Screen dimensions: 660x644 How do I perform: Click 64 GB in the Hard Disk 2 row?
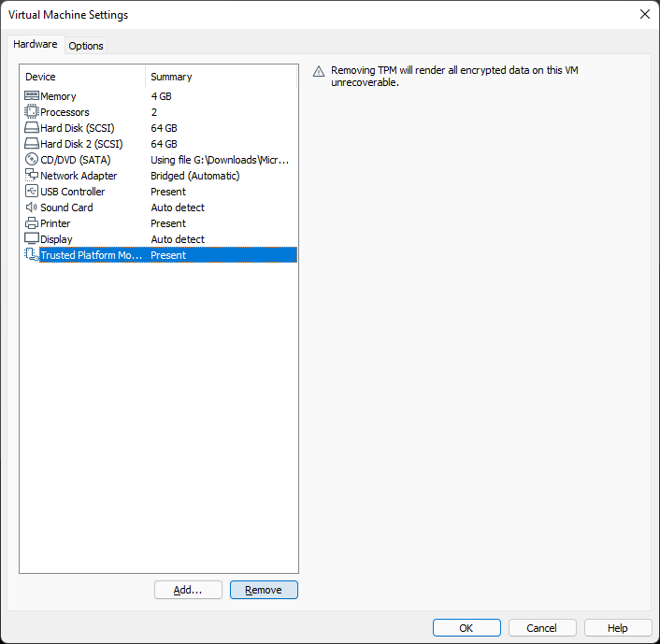tap(165, 144)
